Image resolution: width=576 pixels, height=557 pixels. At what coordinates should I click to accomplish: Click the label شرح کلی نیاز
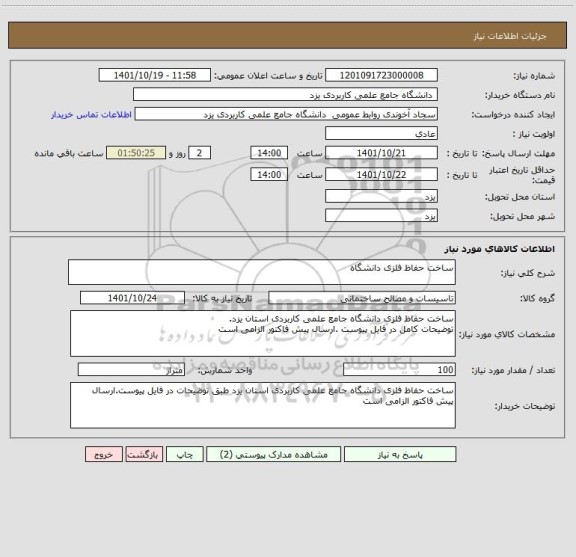pyautogui.click(x=528, y=273)
